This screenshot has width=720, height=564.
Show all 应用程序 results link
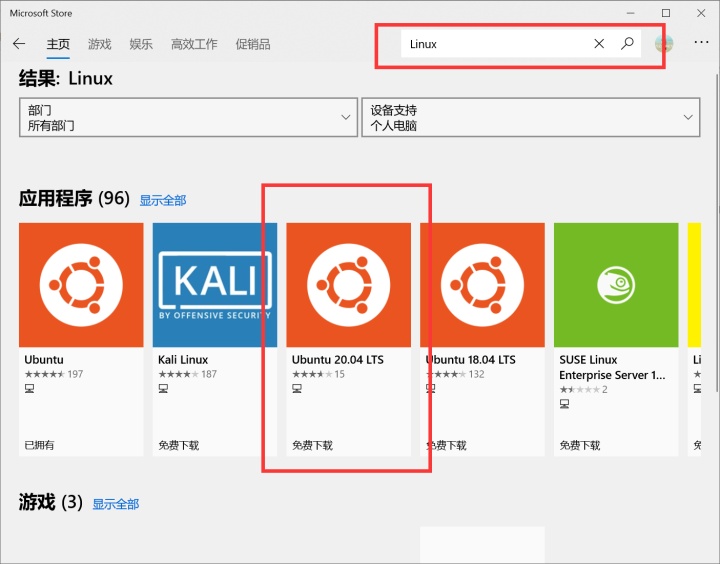pos(163,200)
